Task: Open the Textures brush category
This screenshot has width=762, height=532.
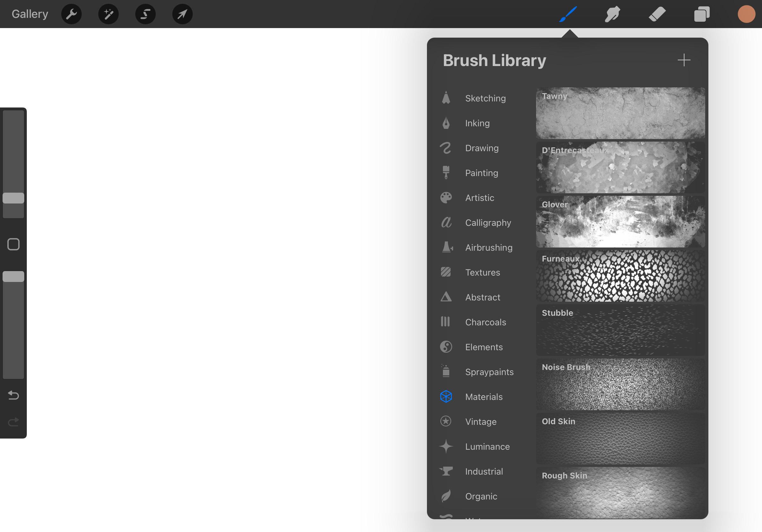Action: (482, 273)
